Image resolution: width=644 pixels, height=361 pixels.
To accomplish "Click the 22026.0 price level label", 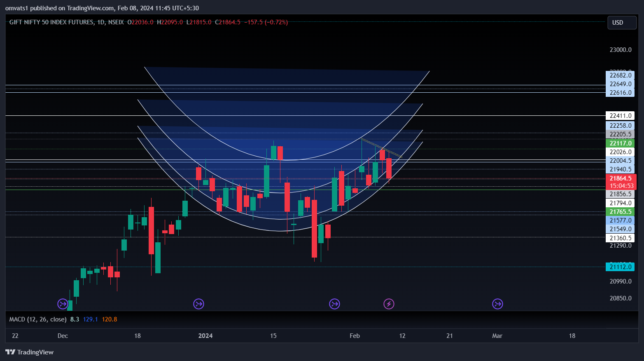I will 620,152.
